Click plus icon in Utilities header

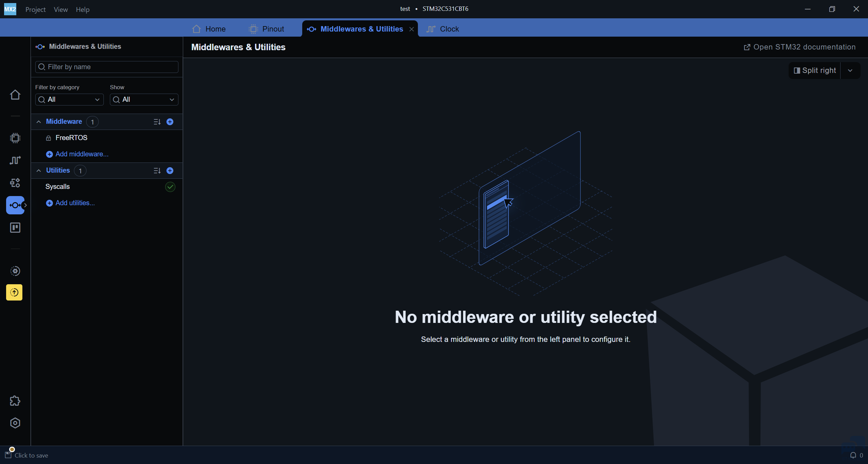(170, 171)
